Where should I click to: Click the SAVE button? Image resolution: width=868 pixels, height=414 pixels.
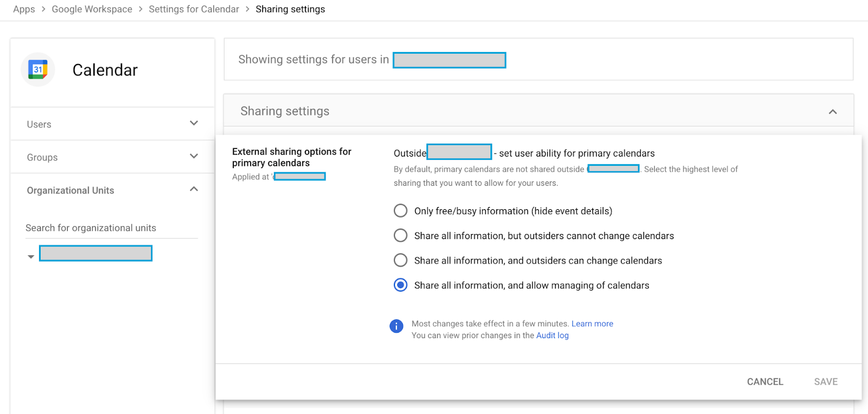pos(826,381)
